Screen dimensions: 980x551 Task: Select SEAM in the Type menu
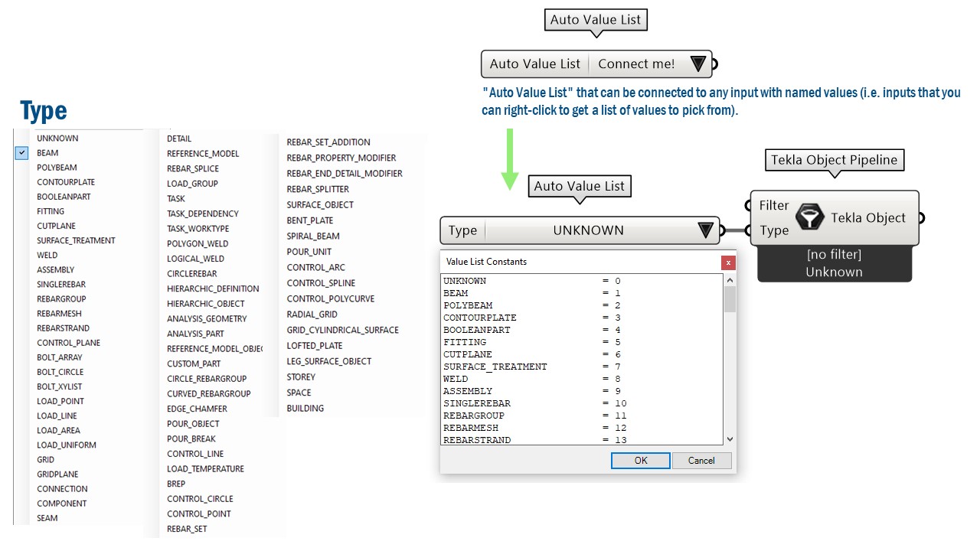click(47, 518)
